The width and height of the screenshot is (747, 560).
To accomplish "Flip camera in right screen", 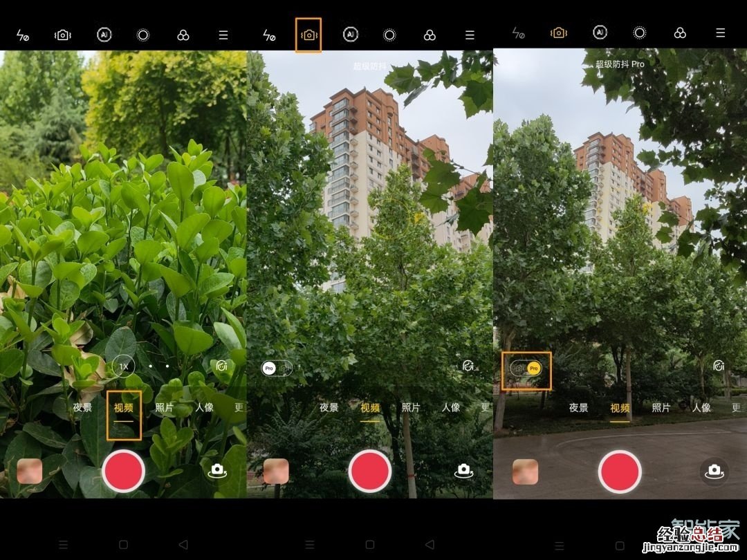I will 714,471.
